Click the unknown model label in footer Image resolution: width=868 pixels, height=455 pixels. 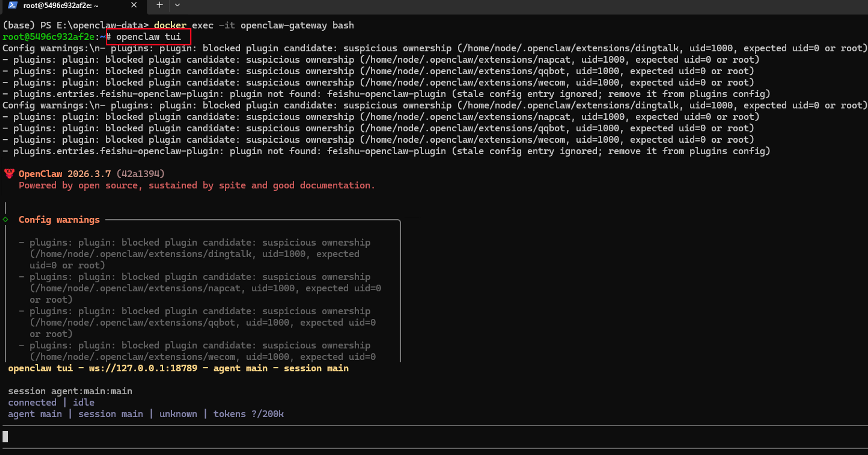pos(178,414)
